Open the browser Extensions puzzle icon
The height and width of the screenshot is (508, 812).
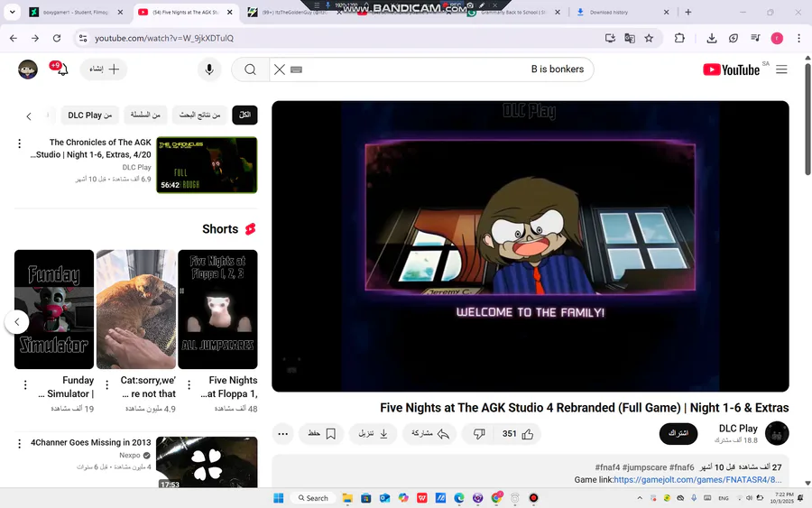click(679, 38)
